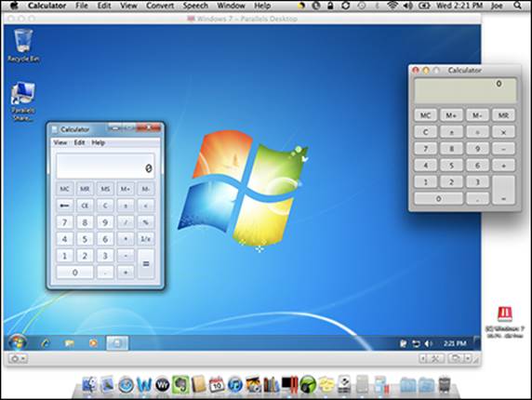The width and height of the screenshot is (532, 400).
Task: Click Joe user menu in menu bar
Action: (497, 6)
